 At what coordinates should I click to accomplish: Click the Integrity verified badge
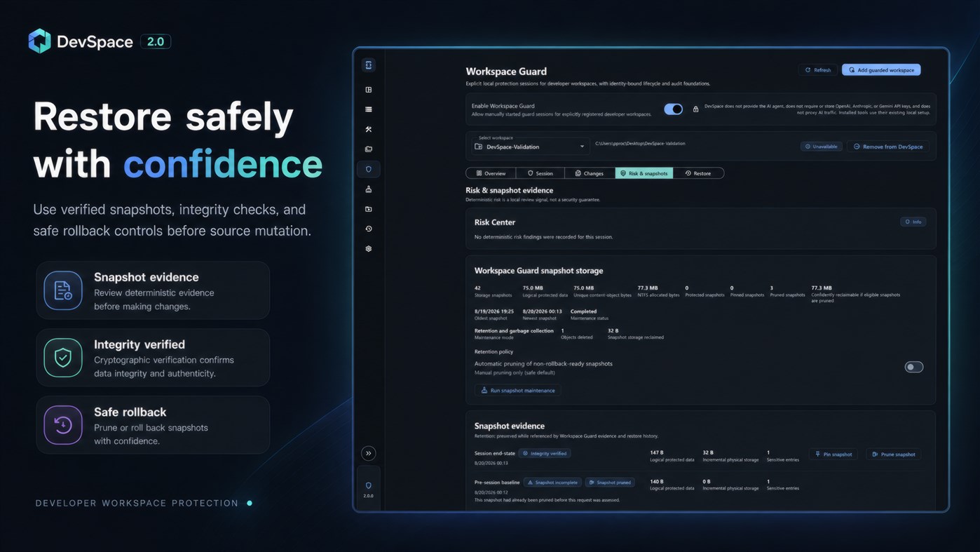(x=545, y=454)
